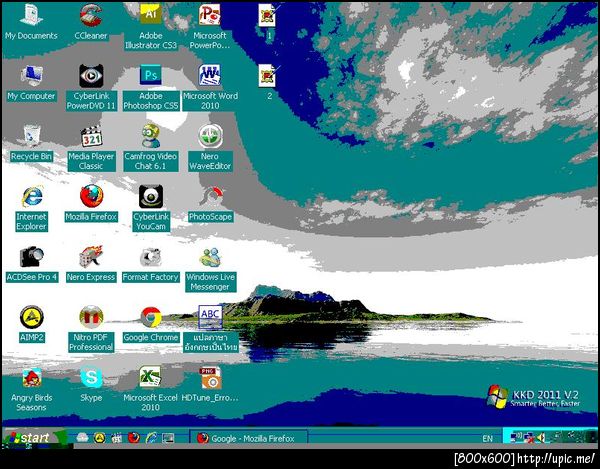600x469 pixels.
Task: Click AIMP2 icon in quick launch bar
Action: (99, 438)
